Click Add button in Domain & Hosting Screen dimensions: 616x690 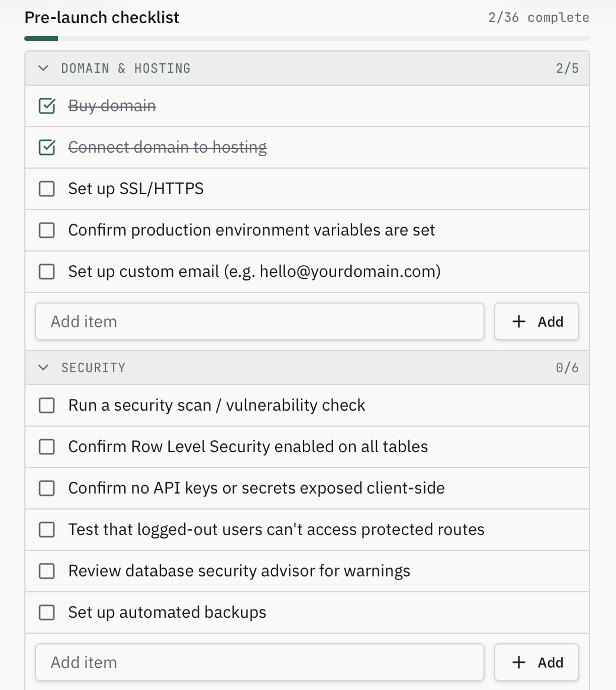(536, 321)
